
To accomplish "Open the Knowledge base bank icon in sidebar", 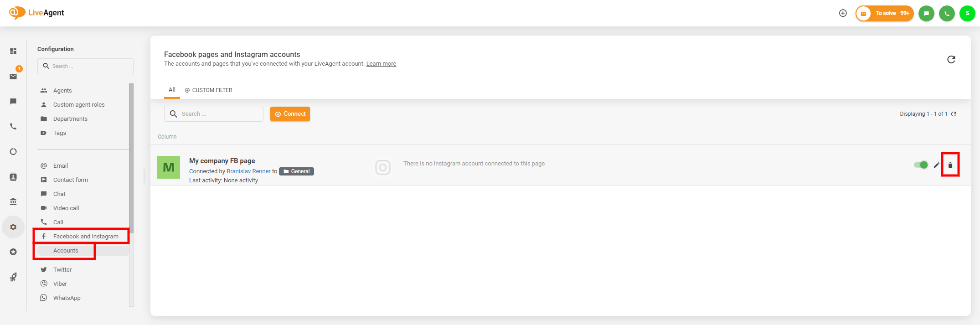I will [13, 201].
